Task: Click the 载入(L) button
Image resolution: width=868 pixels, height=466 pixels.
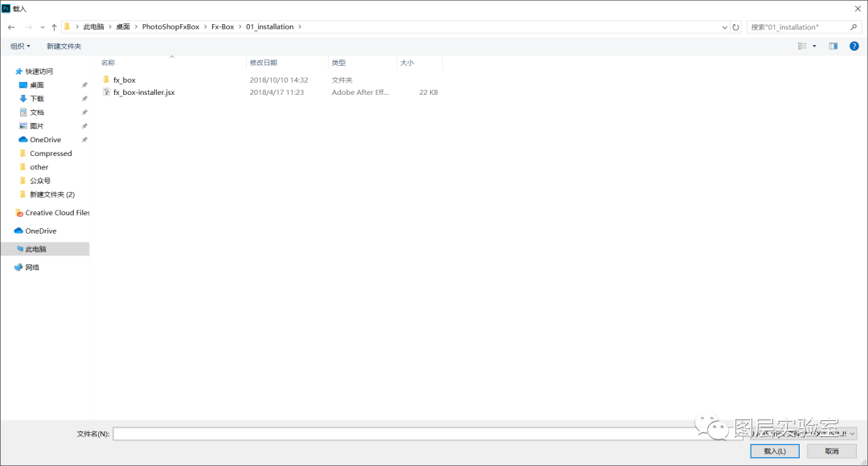Action: coord(774,452)
